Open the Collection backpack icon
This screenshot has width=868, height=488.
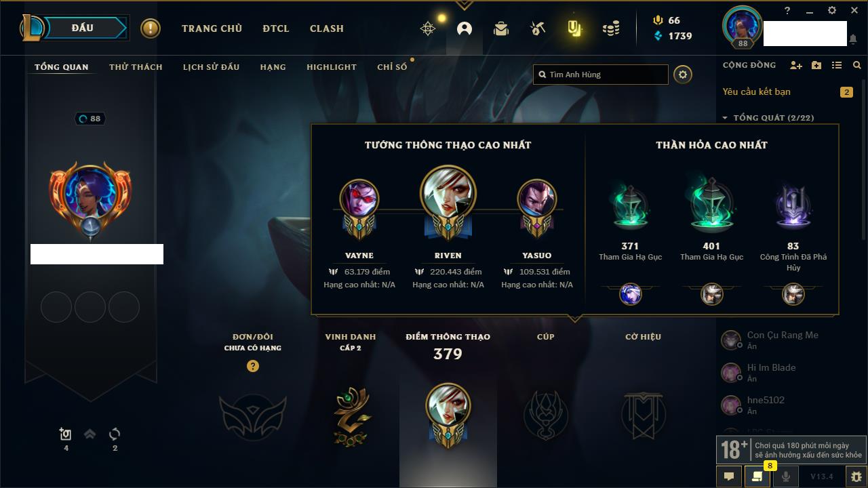pyautogui.click(x=501, y=28)
